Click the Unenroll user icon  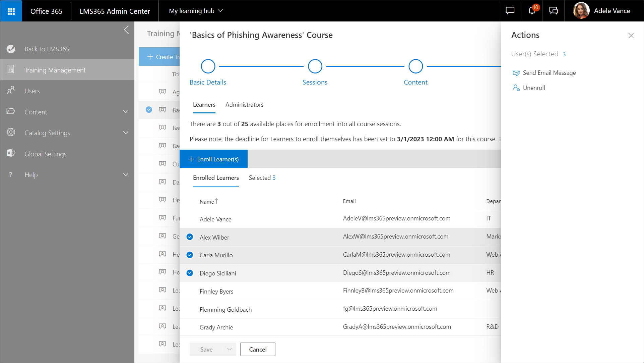tap(516, 88)
